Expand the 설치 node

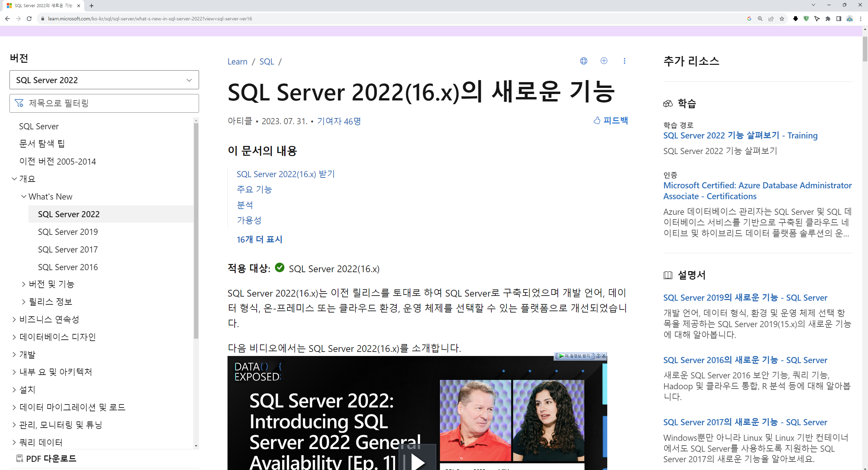pyautogui.click(x=14, y=390)
